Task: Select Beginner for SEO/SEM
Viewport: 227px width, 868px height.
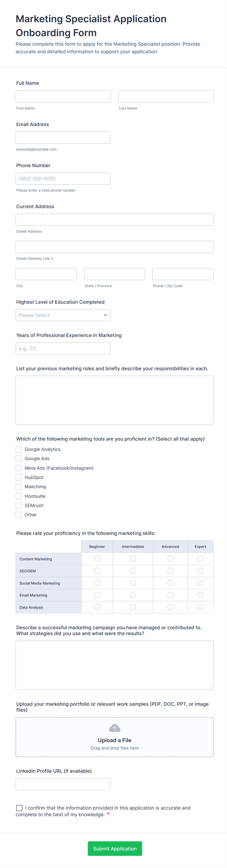Action: 97,571
